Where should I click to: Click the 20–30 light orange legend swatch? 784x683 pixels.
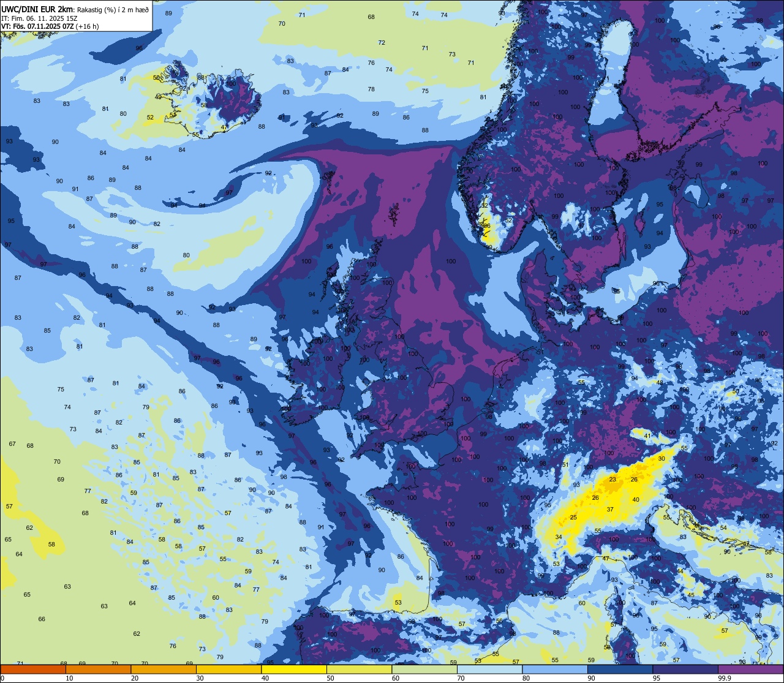coord(164,670)
